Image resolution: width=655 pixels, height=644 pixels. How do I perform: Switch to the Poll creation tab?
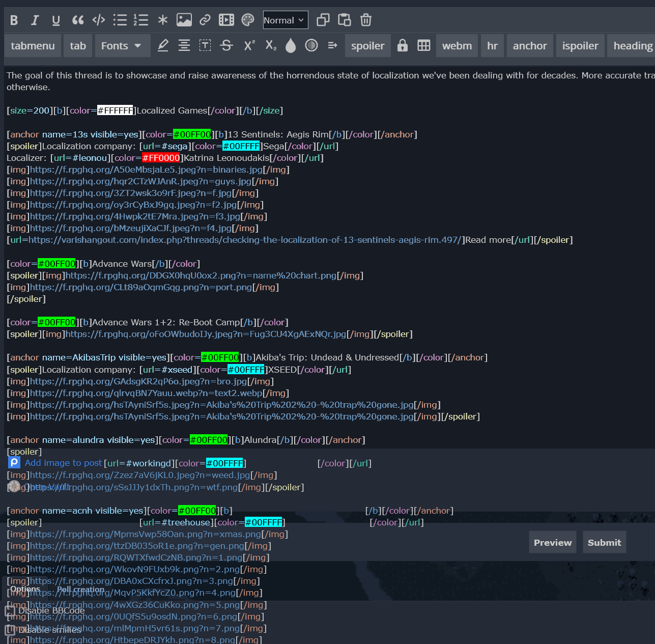point(80,589)
